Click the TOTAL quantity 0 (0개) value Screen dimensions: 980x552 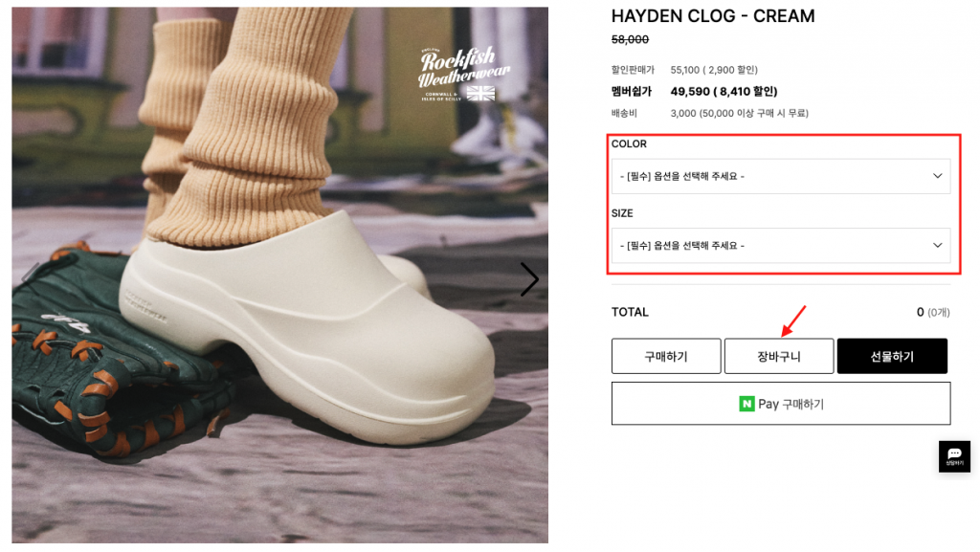coord(933,312)
